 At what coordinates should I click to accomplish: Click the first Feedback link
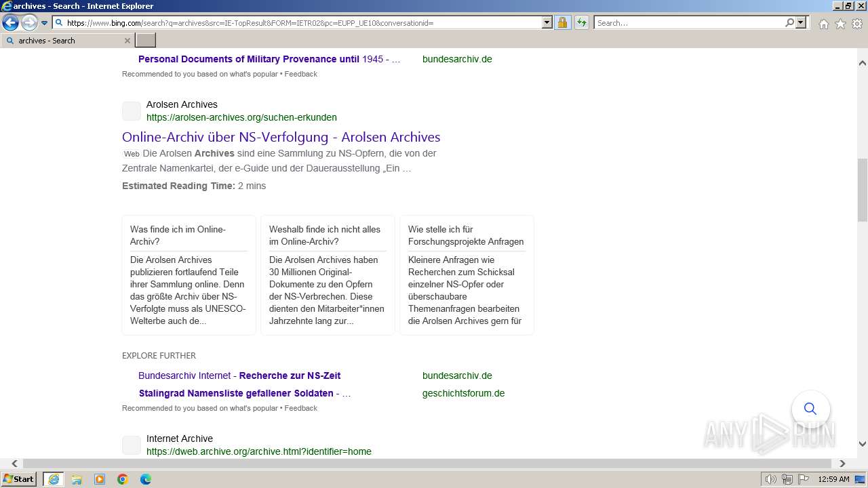[300, 74]
